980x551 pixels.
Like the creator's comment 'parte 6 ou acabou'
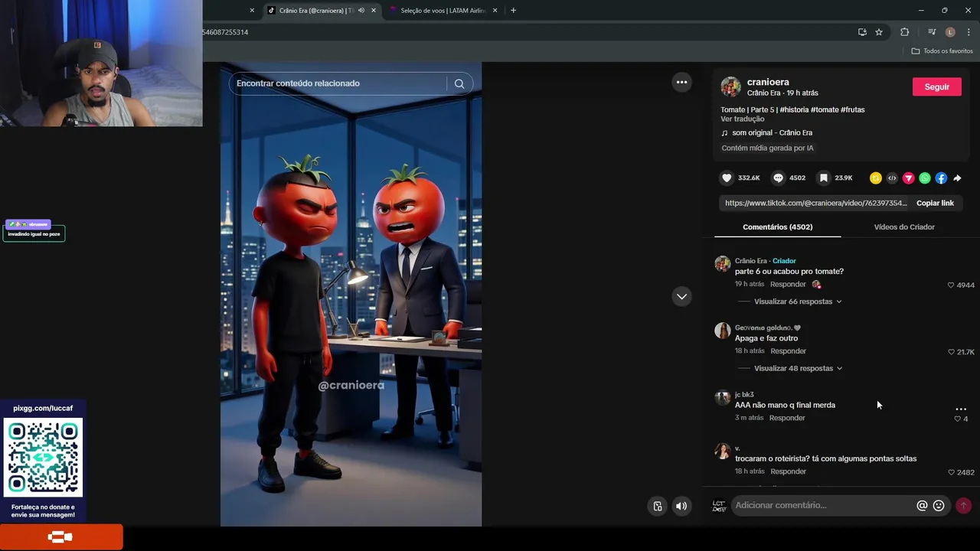point(951,285)
